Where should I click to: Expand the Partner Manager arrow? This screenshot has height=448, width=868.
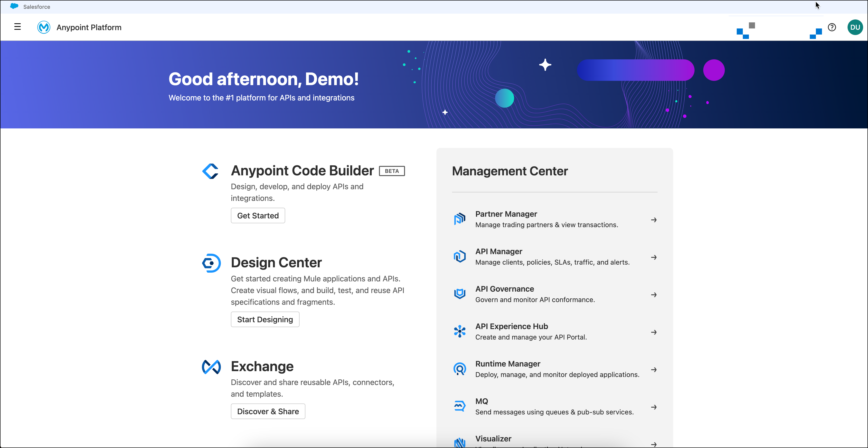tap(653, 219)
